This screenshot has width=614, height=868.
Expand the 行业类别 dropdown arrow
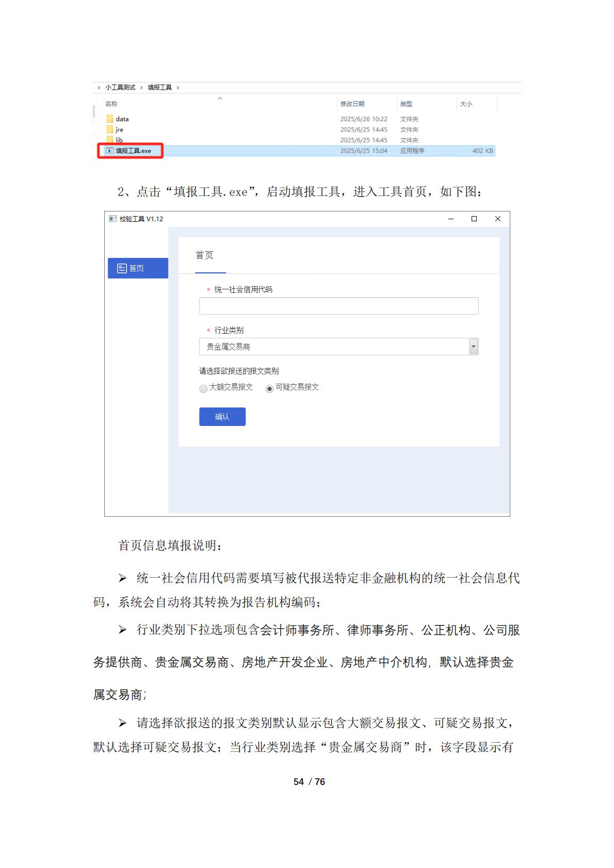tap(473, 347)
